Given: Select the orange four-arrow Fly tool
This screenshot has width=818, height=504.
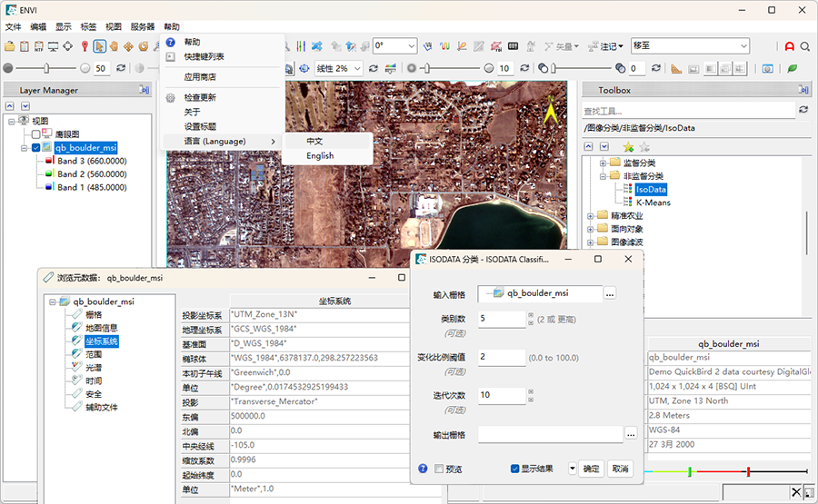Looking at the screenshot, I should 128,46.
